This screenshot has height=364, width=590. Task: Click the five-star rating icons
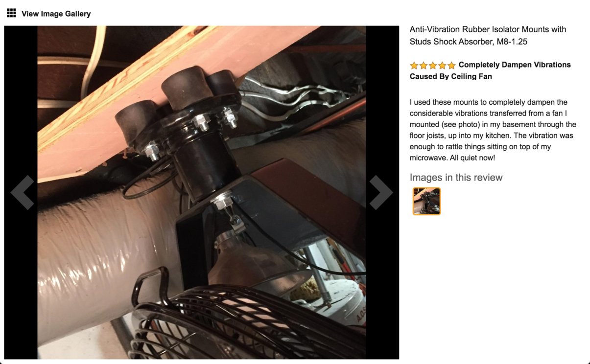pyautogui.click(x=433, y=65)
